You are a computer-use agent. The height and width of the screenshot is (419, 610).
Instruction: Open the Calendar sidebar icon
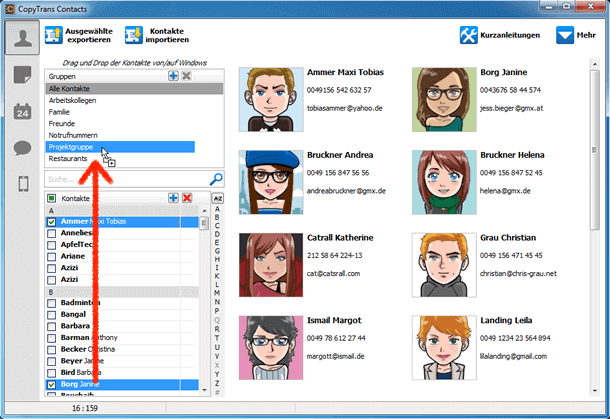pyautogui.click(x=23, y=112)
